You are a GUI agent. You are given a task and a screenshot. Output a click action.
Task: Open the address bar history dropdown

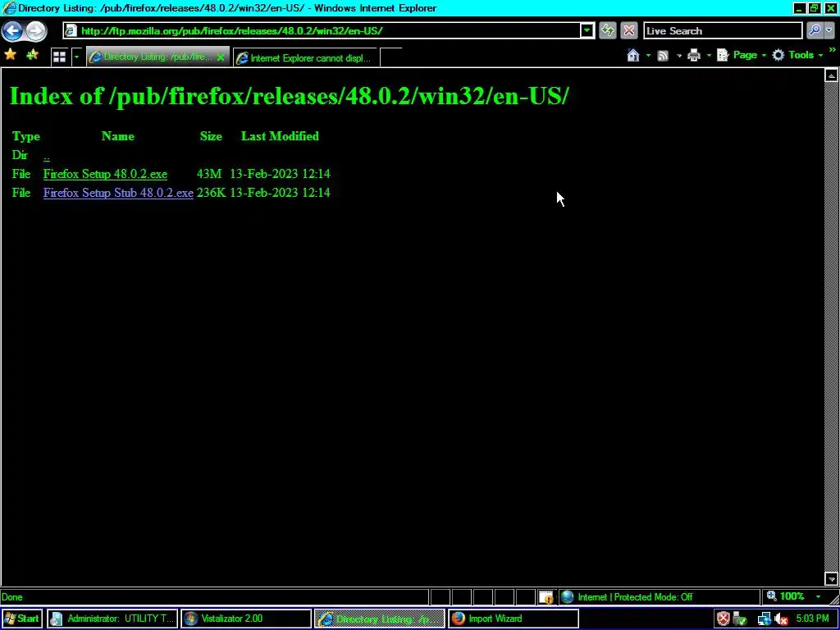[x=587, y=30]
